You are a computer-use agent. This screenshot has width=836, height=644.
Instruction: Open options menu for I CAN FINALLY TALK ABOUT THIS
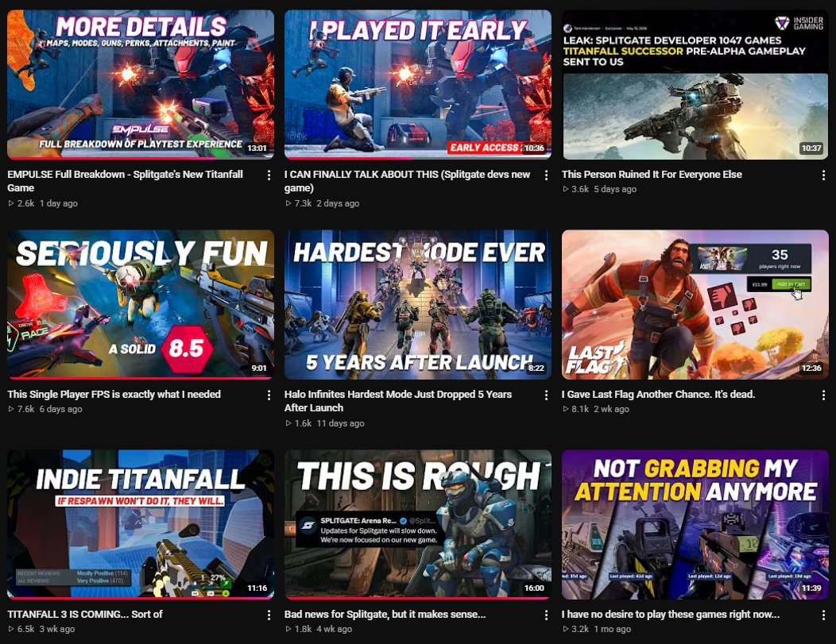546,175
